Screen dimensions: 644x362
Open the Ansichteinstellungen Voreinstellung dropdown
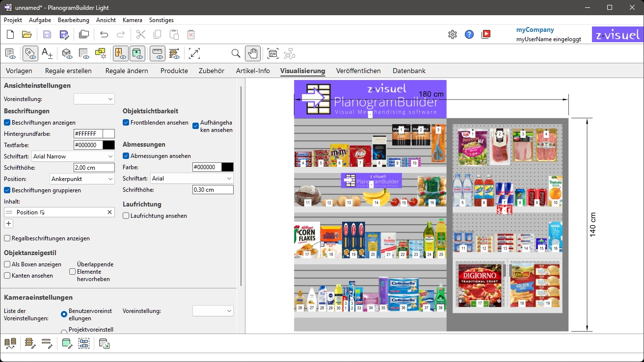[94, 99]
